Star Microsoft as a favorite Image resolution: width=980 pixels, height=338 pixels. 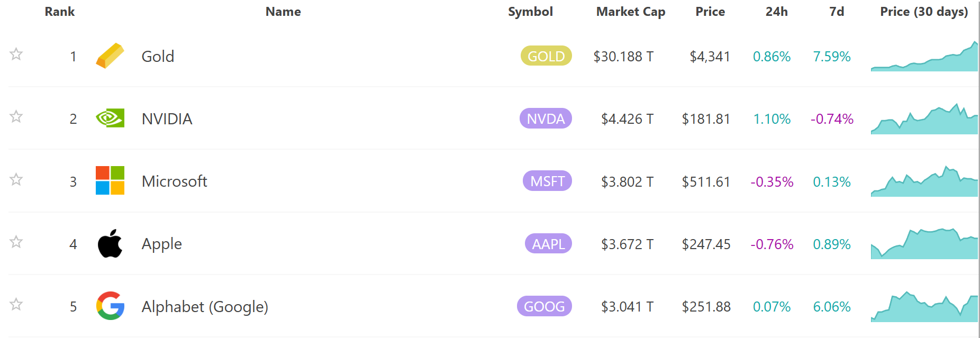click(16, 179)
